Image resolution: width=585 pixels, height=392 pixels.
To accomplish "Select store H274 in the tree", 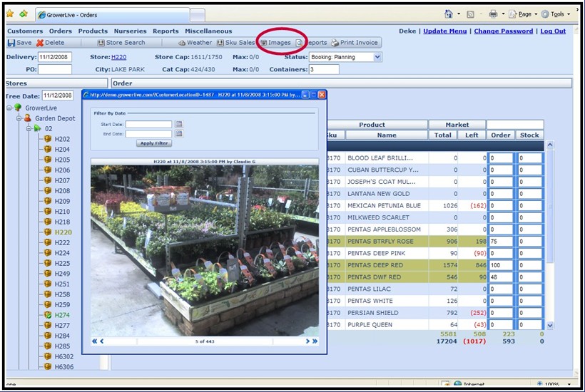I will tap(62, 314).
